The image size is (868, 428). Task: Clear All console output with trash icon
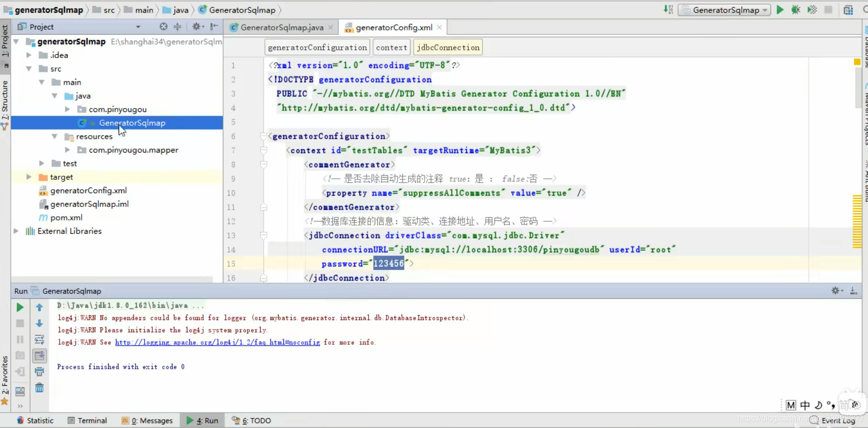tap(40, 388)
